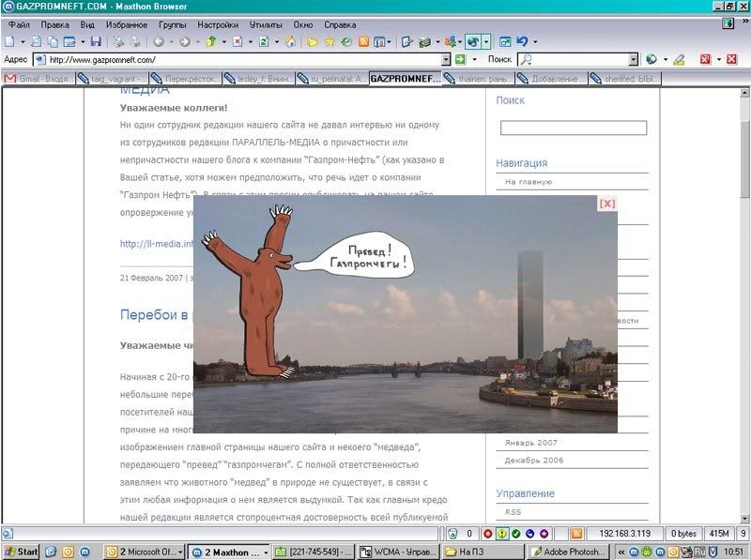Open the Избранное menu

(127, 24)
